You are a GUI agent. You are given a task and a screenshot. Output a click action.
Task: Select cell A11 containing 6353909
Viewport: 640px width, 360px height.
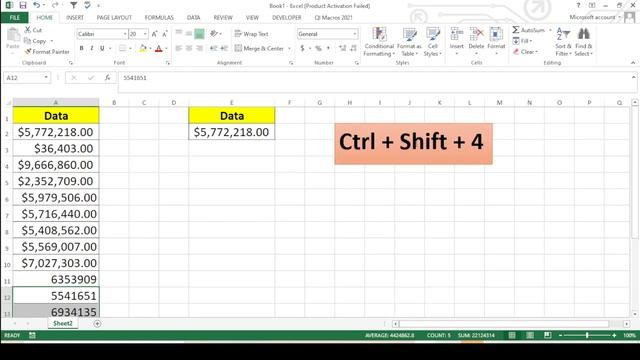(x=56, y=279)
